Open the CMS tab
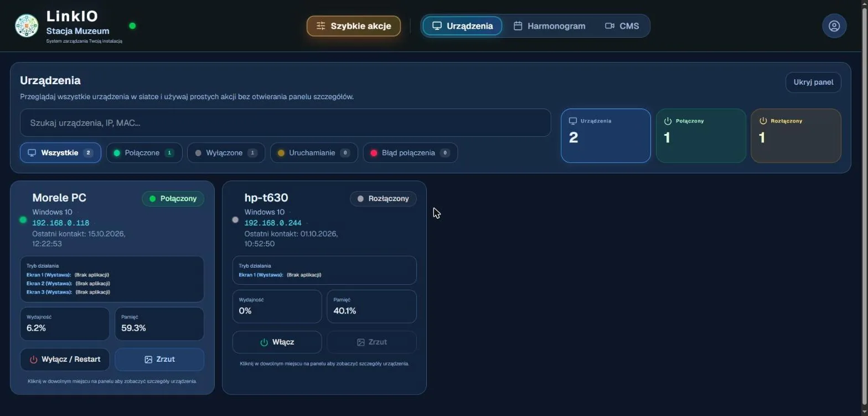The image size is (868, 416). point(622,26)
